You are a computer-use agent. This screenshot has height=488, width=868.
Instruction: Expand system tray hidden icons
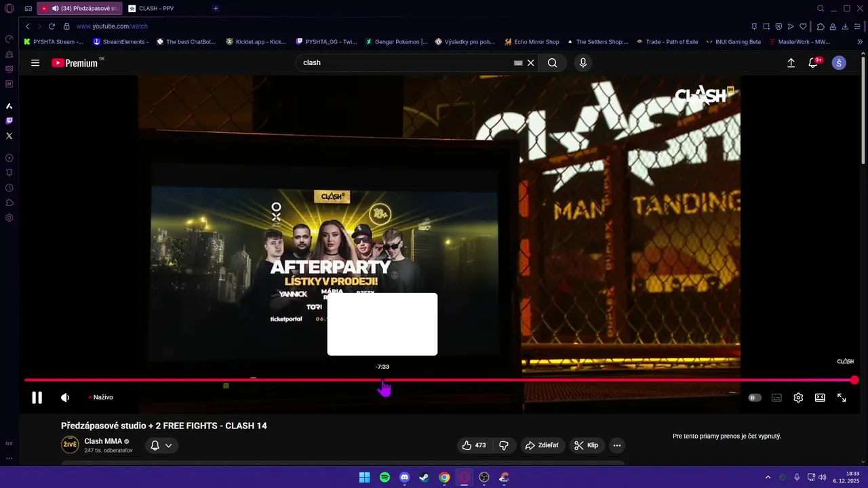coord(768,477)
